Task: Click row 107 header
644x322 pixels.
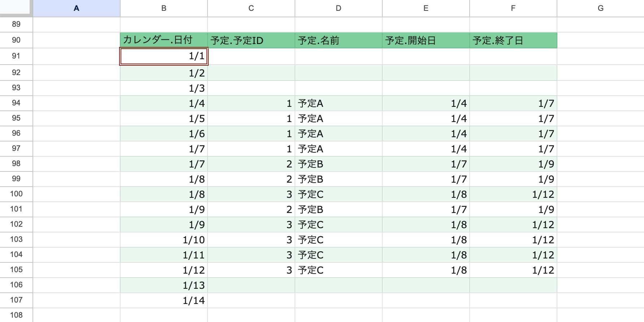Action: pos(16,300)
